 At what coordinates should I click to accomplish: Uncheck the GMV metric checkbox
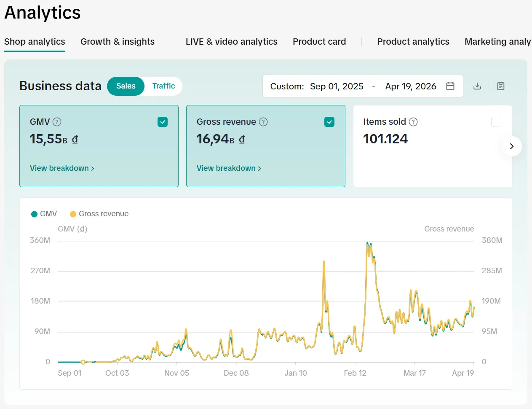point(163,122)
